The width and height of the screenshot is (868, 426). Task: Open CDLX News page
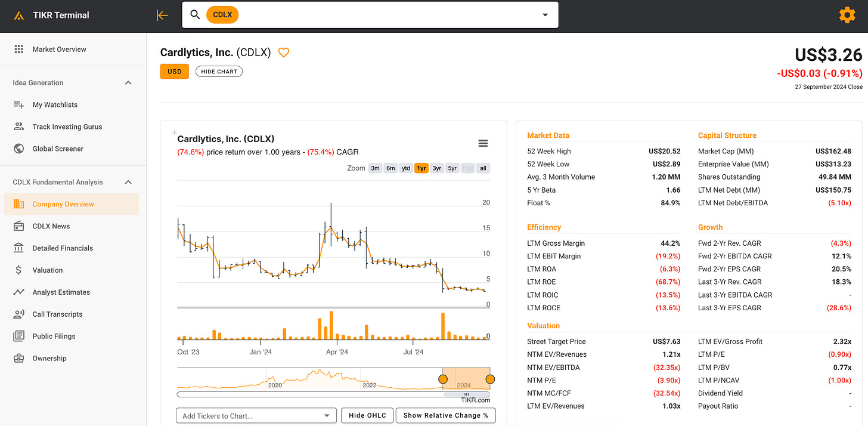[x=51, y=226]
